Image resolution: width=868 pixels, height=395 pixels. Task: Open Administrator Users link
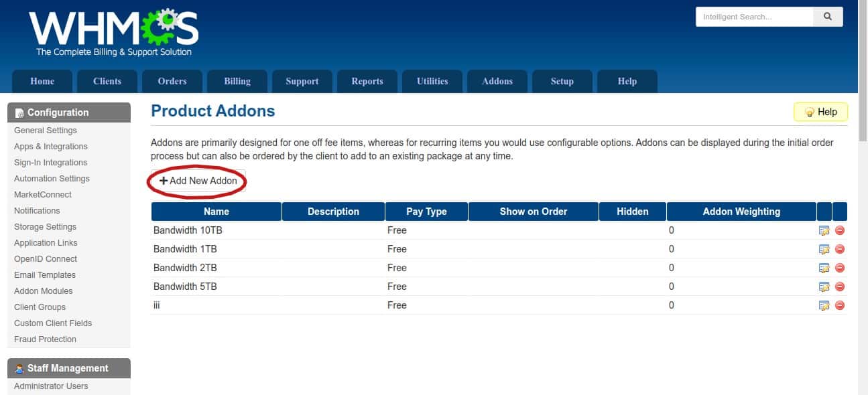click(x=51, y=386)
